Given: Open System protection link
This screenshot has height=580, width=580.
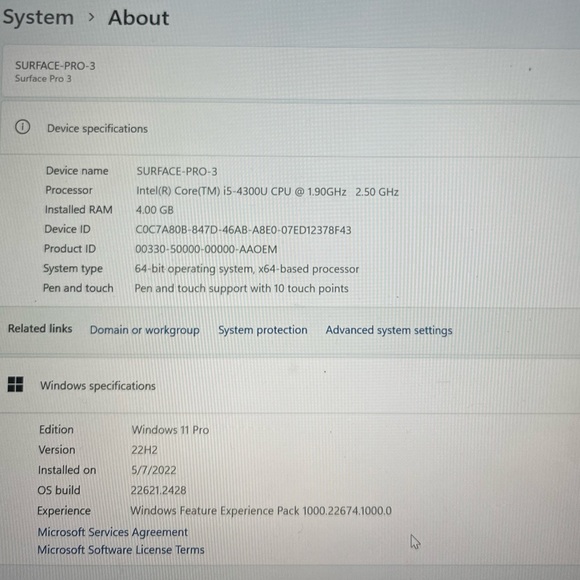Looking at the screenshot, I should click(263, 330).
